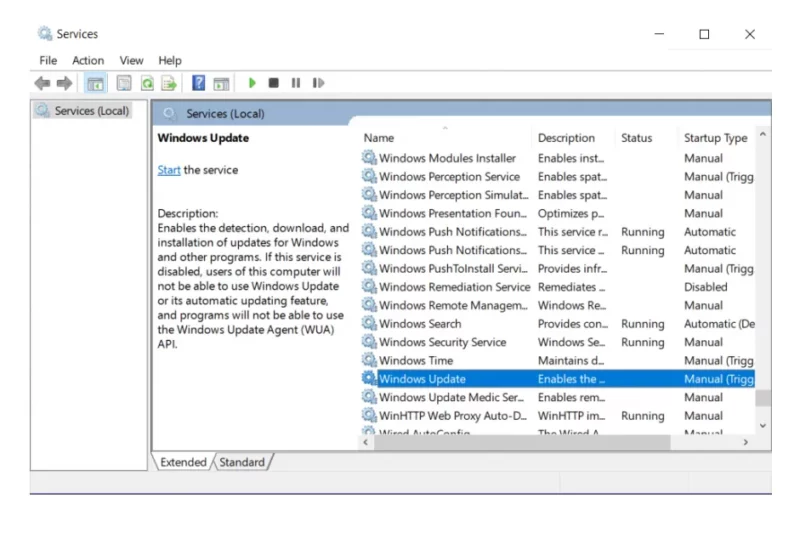Click the Stop Service square icon
The image size is (800, 538).
[x=273, y=83]
